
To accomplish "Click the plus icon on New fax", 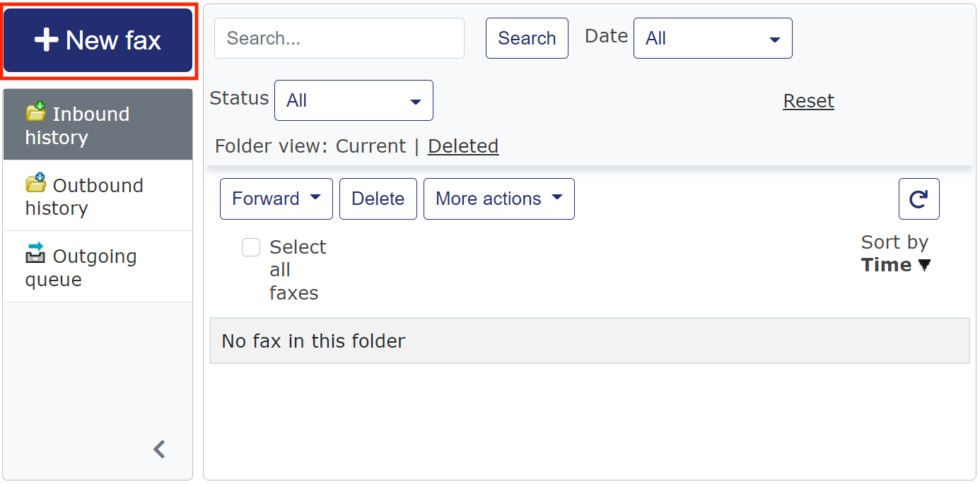I will coord(46,40).
